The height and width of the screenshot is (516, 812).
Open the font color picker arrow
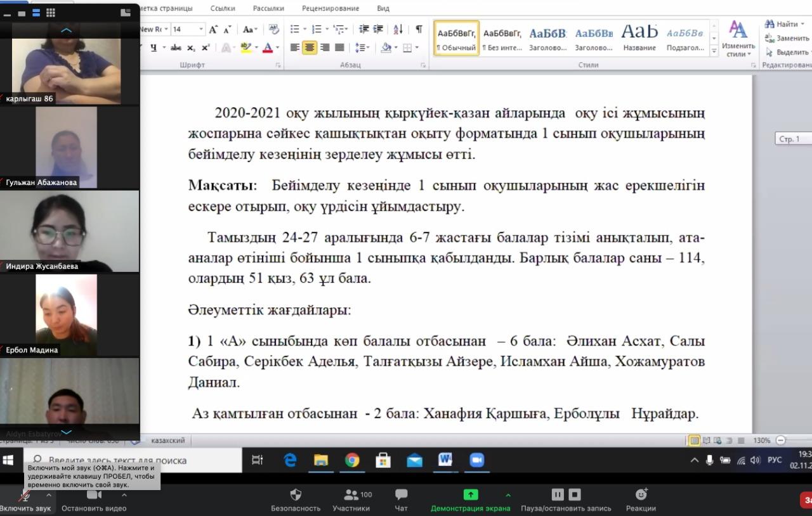[x=278, y=48]
